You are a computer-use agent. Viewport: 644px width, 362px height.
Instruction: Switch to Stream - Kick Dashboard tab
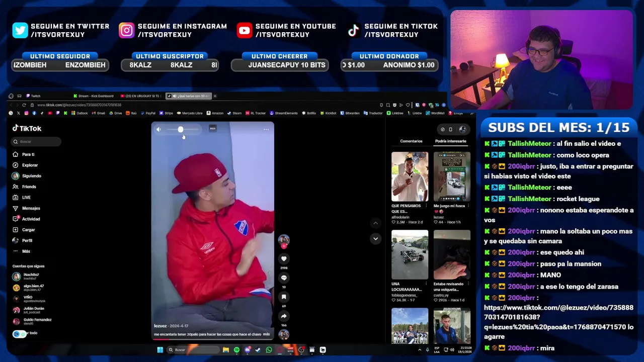93,96
